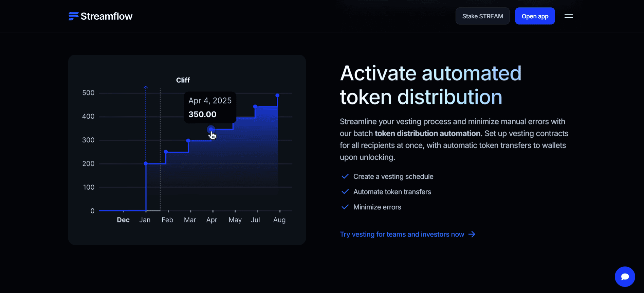Image resolution: width=644 pixels, height=293 pixels.
Task: Click the Feb axis label
Action: tap(167, 220)
